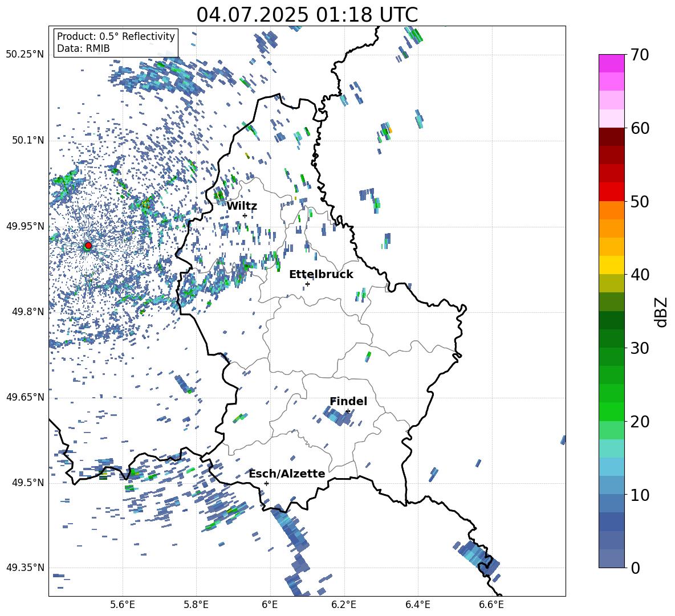Click the 49.95°N latitude label
The width and height of the screenshot is (675, 616).
[25, 226]
